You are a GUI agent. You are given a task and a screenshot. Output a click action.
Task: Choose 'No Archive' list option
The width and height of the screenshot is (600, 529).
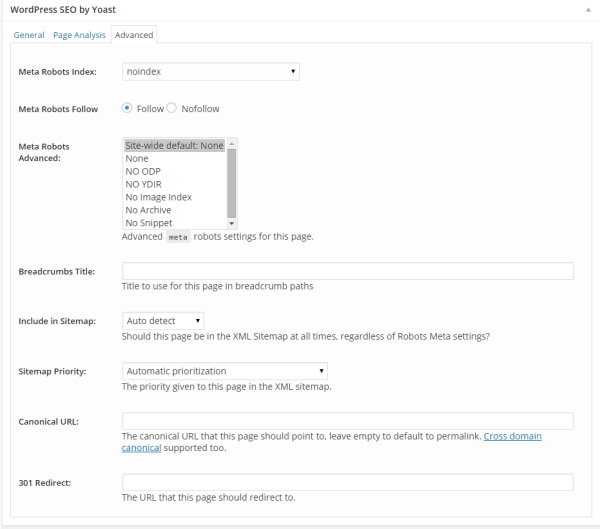pos(174,210)
